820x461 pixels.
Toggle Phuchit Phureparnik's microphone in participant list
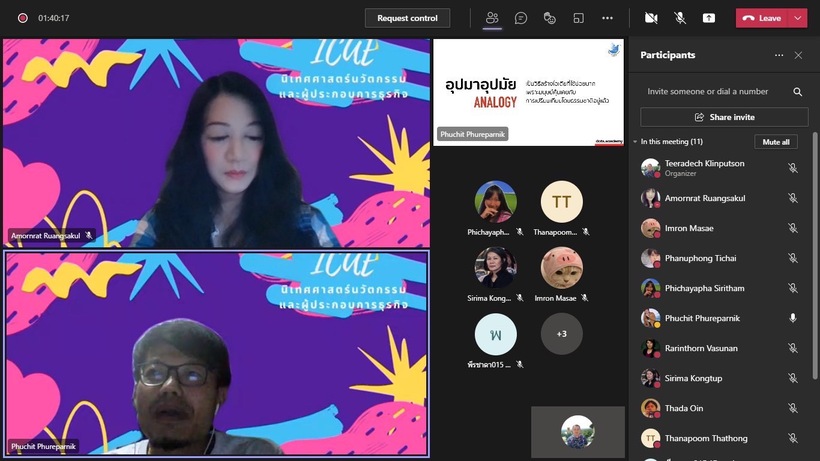click(x=793, y=318)
